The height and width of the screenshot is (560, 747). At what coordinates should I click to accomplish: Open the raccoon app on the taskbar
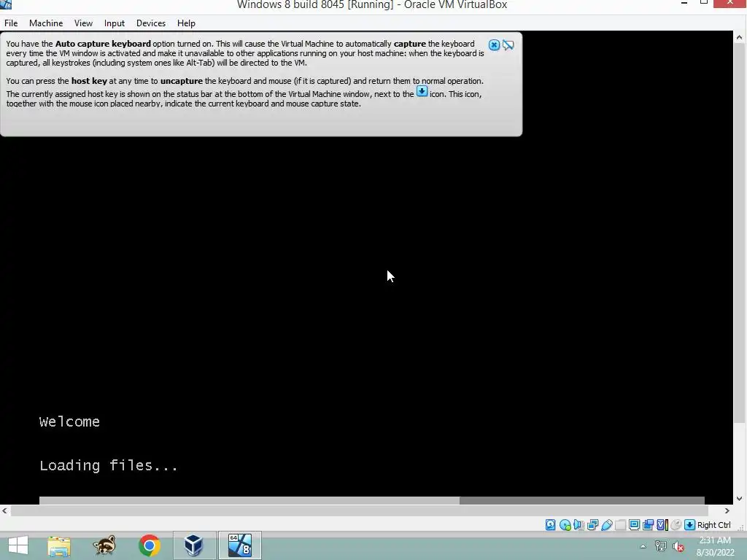tap(104, 545)
